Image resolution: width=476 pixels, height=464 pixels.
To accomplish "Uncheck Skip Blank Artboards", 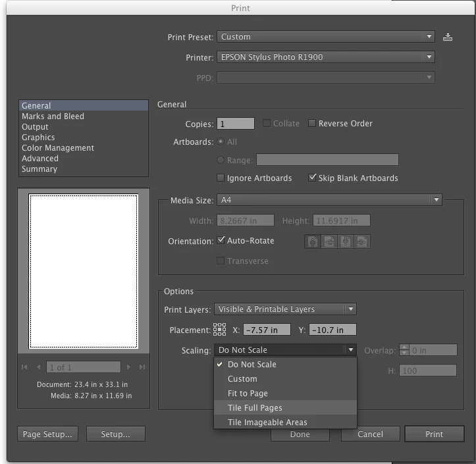I will tap(312, 178).
